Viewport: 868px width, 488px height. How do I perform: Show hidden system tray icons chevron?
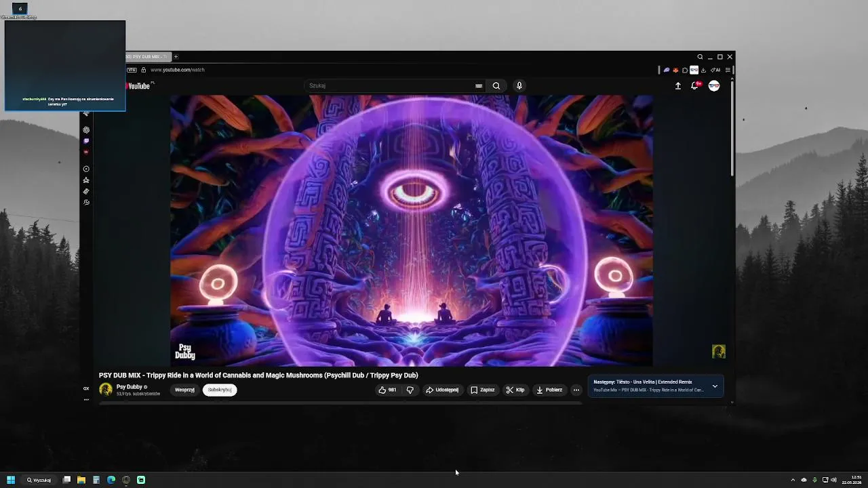coord(793,480)
